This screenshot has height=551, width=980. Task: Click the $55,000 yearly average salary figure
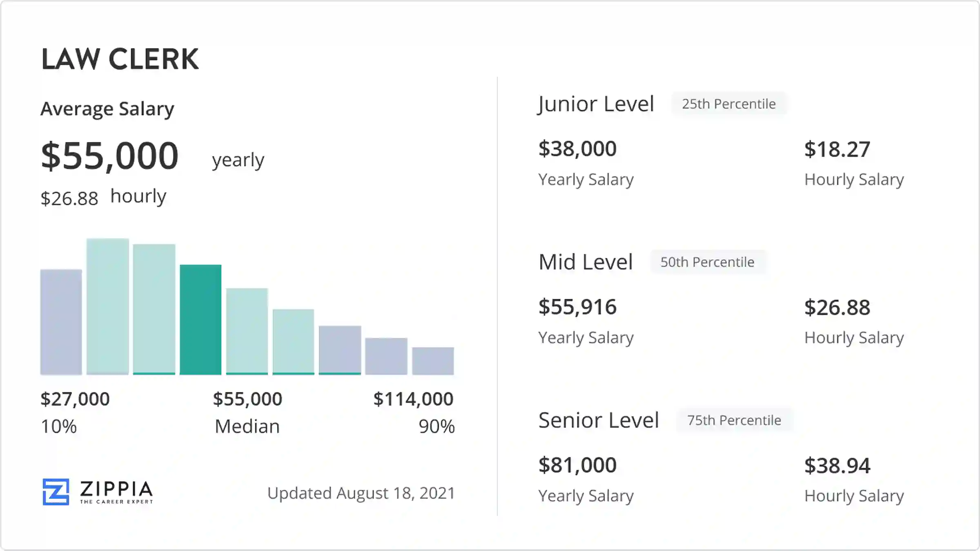click(x=110, y=156)
